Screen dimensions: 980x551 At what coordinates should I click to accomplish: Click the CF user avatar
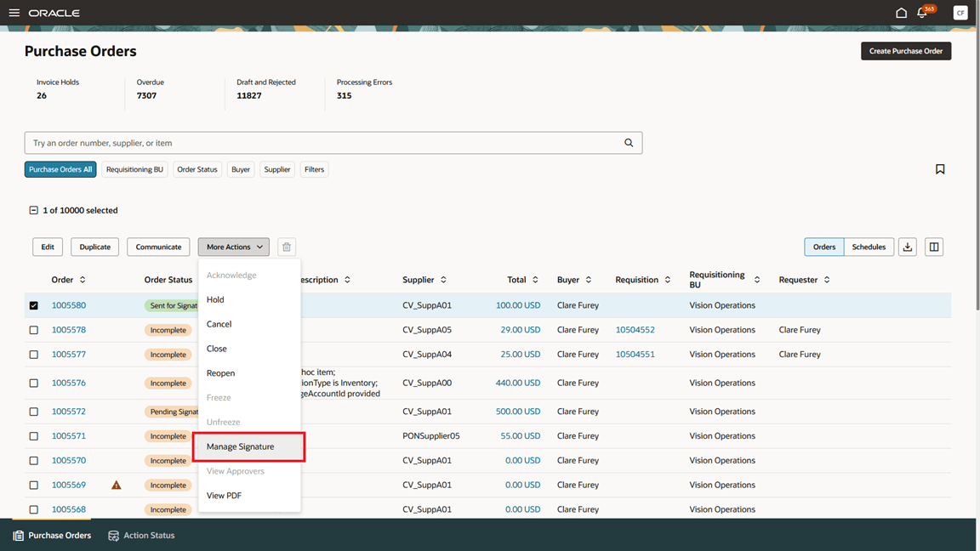[960, 13]
